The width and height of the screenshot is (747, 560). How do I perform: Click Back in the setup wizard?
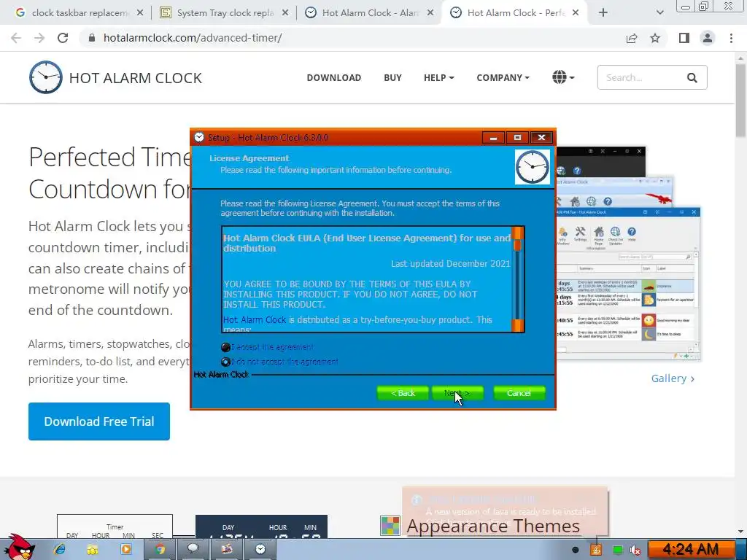tap(403, 393)
